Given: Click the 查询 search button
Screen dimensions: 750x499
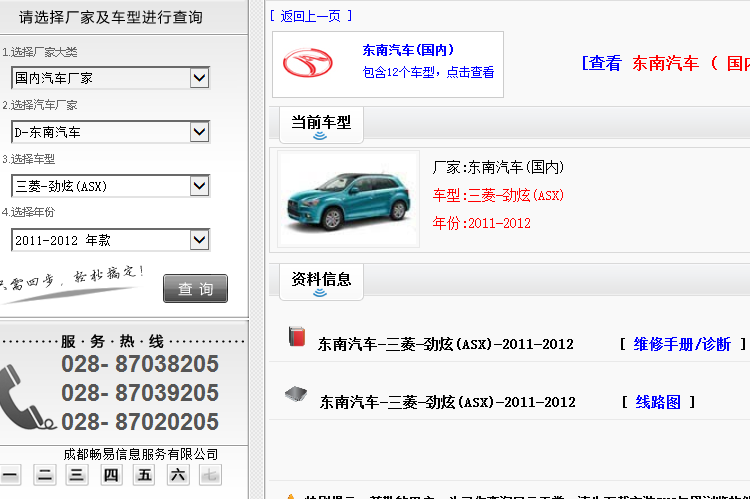Looking at the screenshot, I should [195, 288].
